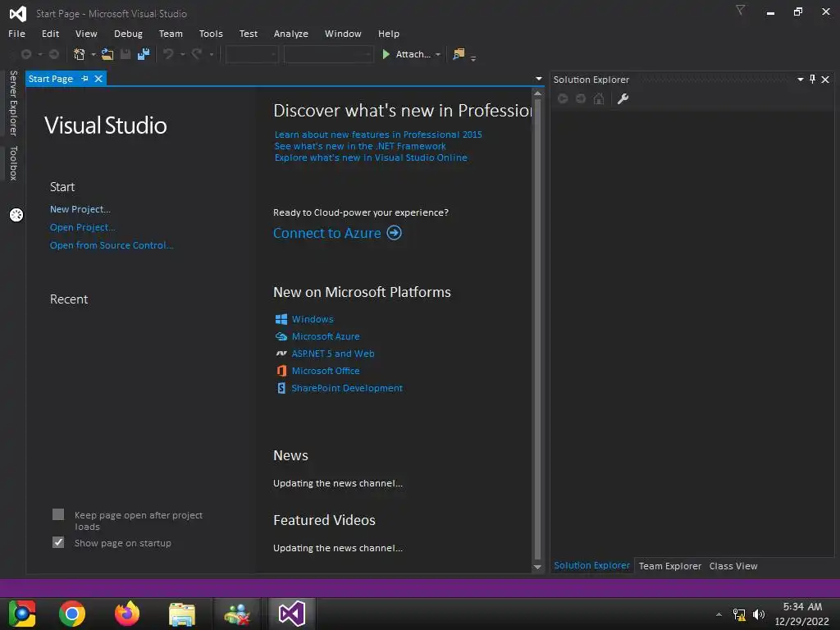Open the Solution Platforms combo box
Screen dimensions: 840x630
click(328, 54)
